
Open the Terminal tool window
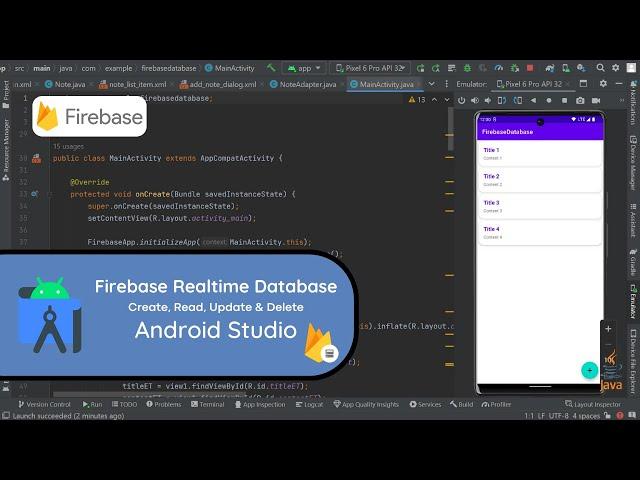208,404
